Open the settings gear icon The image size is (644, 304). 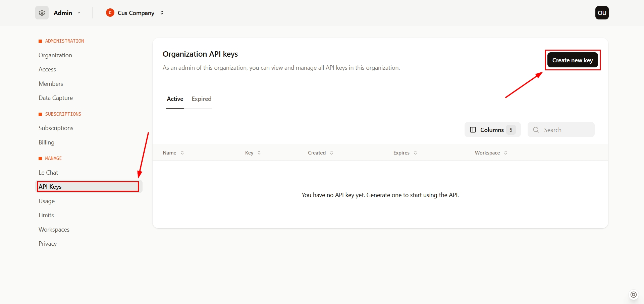(42, 13)
